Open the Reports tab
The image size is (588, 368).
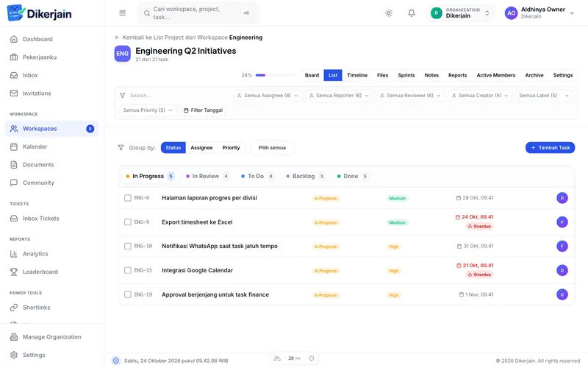point(457,75)
